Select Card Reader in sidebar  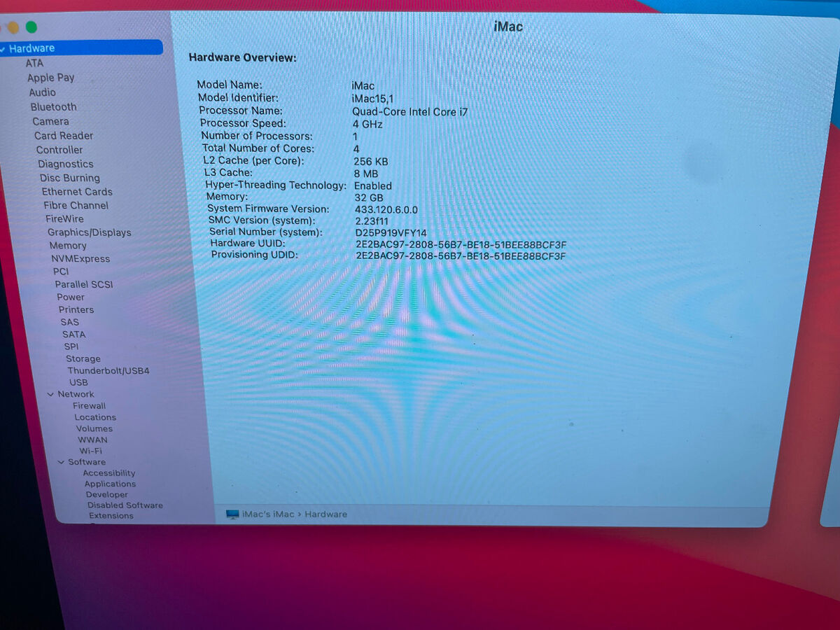coord(64,136)
